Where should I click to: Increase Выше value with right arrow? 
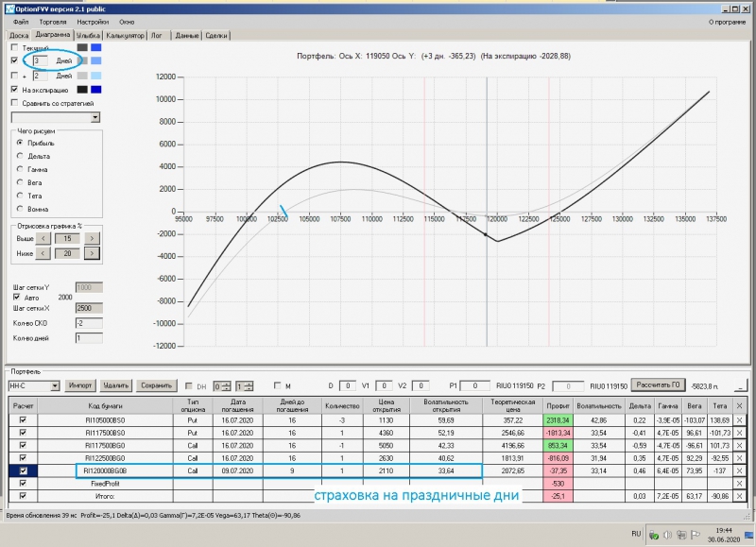92,238
